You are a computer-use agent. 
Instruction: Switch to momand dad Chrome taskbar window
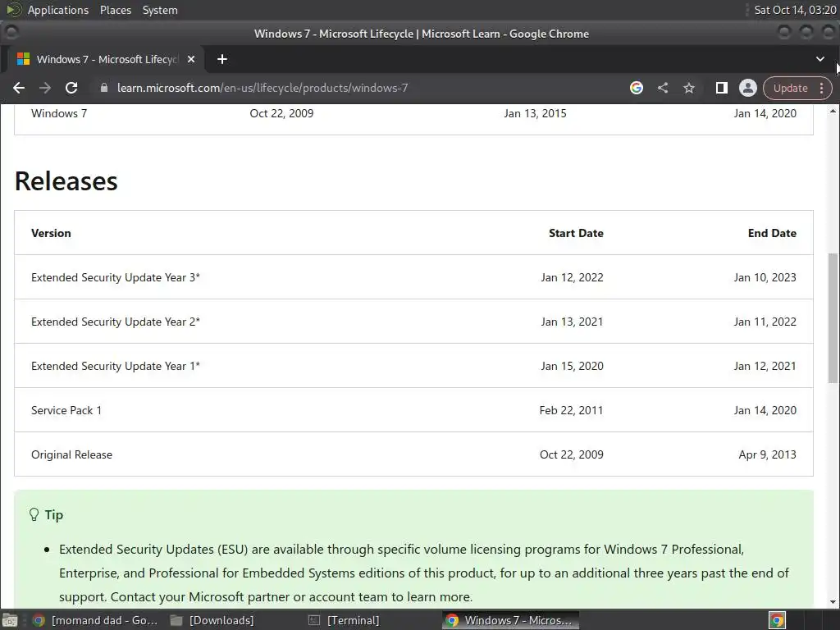click(x=95, y=620)
